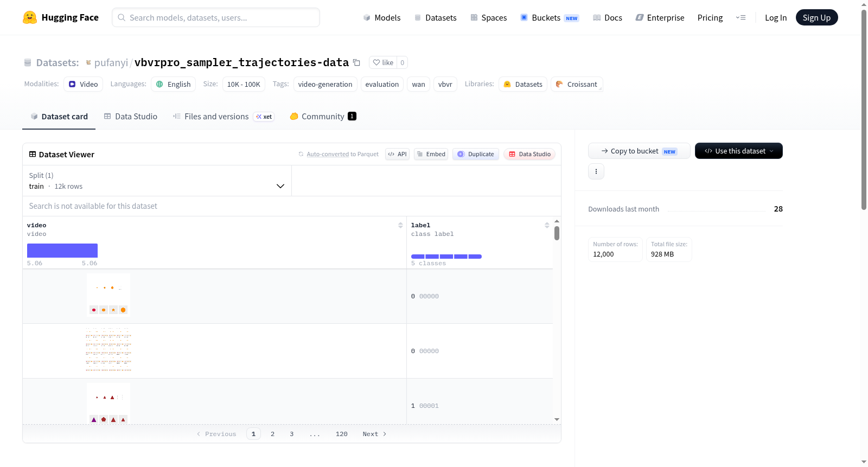Open the three-dot more options button

(596, 171)
